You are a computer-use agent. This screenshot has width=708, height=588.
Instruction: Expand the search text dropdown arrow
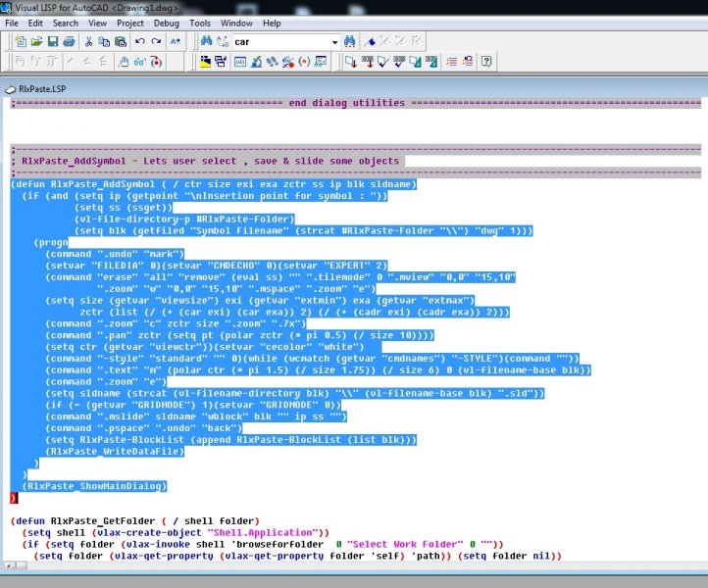334,42
